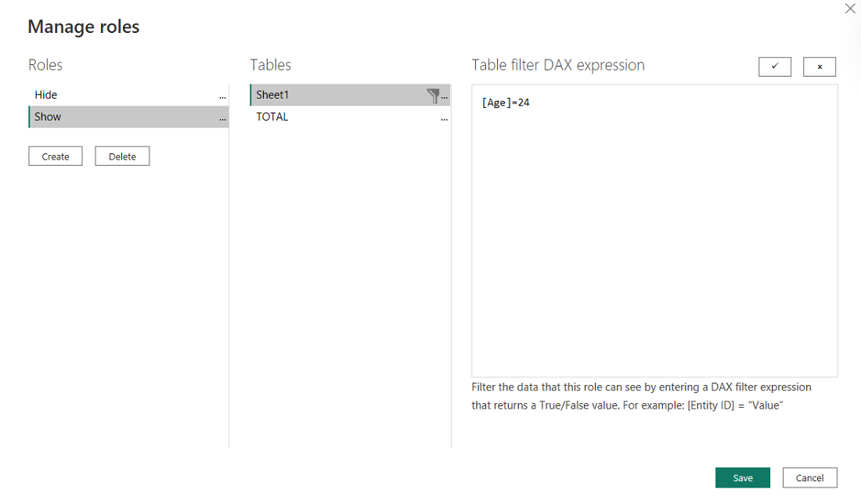
Task: Open the ellipsis options for the Sheet1 table
Action: tap(445, 96)
